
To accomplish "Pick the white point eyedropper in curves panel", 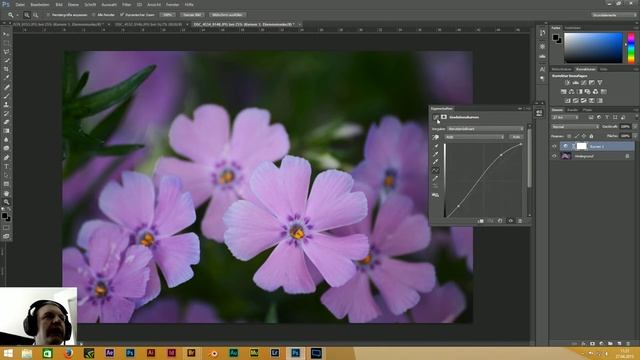I will pos(436,162).
